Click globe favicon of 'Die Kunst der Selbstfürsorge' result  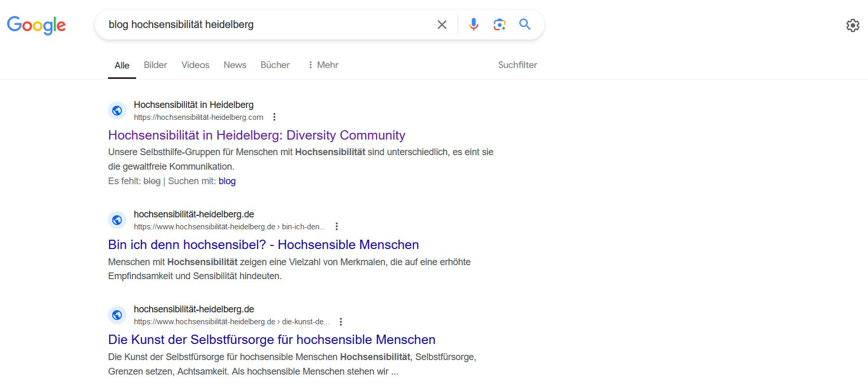[117, 315]
